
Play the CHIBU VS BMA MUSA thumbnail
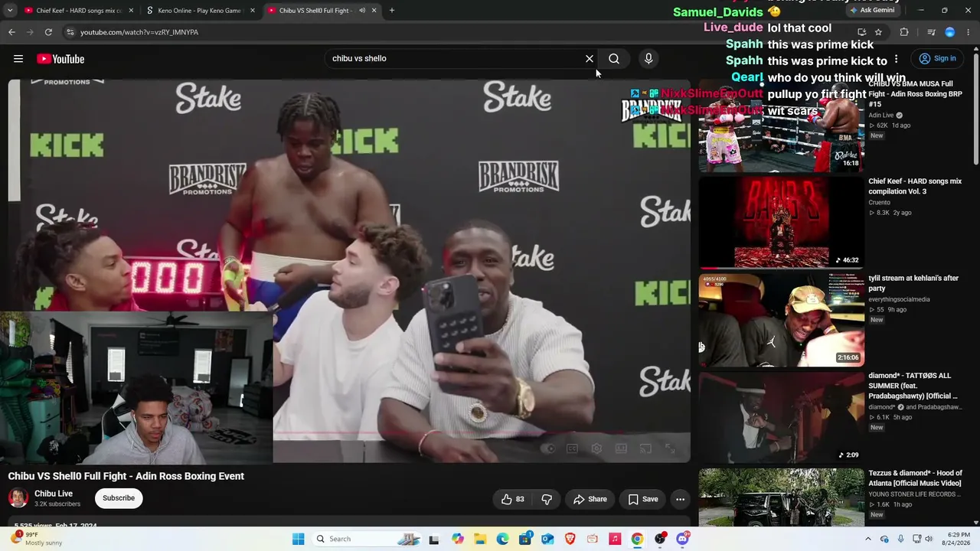[781, 126]
